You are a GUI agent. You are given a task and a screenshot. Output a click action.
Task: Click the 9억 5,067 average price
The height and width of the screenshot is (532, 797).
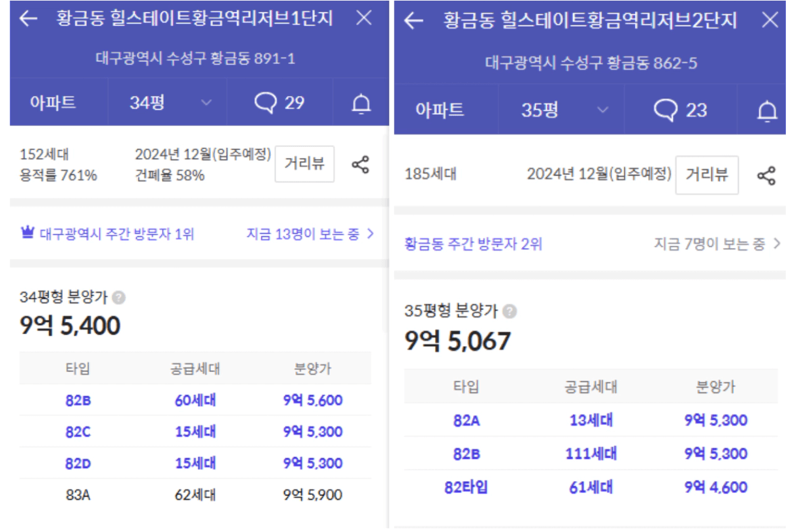point(457,340)
